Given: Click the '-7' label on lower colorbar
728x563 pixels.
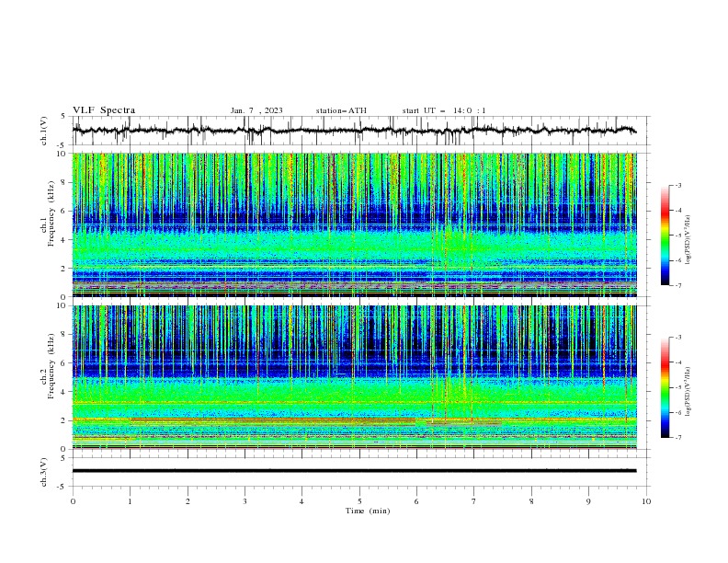Looking at the screenshot, I should tap(677, 438).
